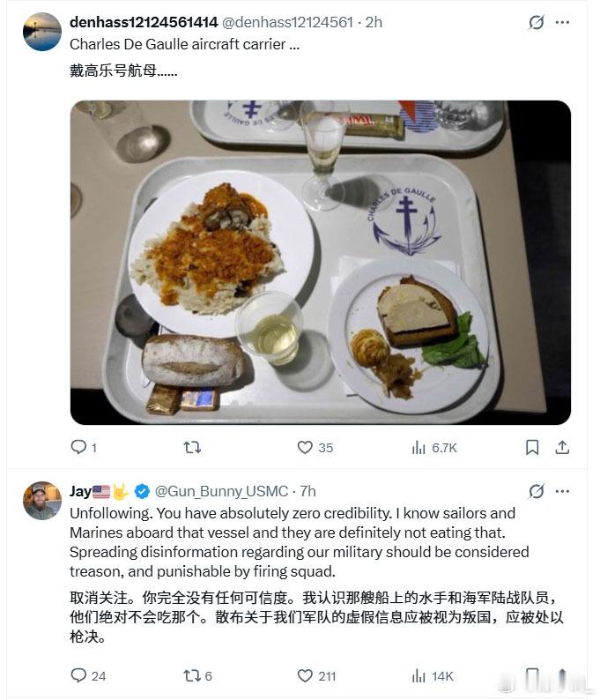Image resolution: width=600 pixels, height=700 pixels.
Task: Open the @Gun_Bunny_USMC handle link
Action: click(x=221, y=491)
